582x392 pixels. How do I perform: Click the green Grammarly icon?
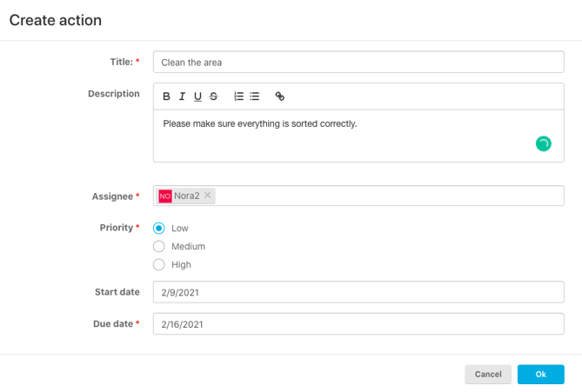544,143
